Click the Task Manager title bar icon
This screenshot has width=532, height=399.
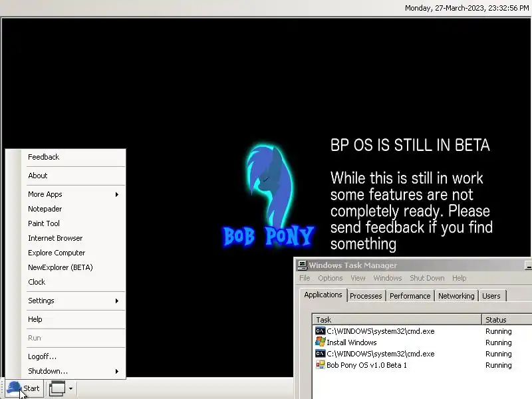303,265
